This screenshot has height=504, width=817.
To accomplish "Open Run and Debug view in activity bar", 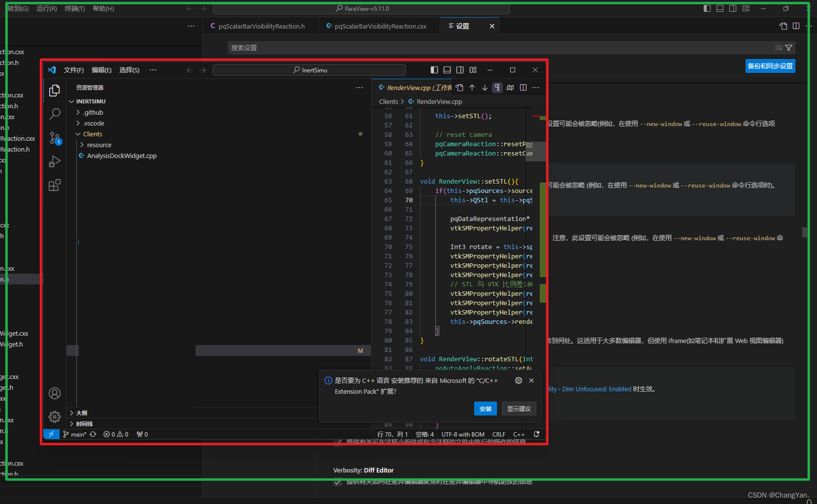I will pos(55,161).
